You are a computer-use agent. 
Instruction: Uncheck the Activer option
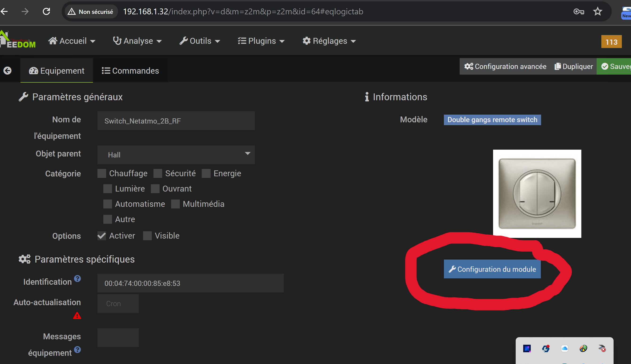(x=102, y=236)
